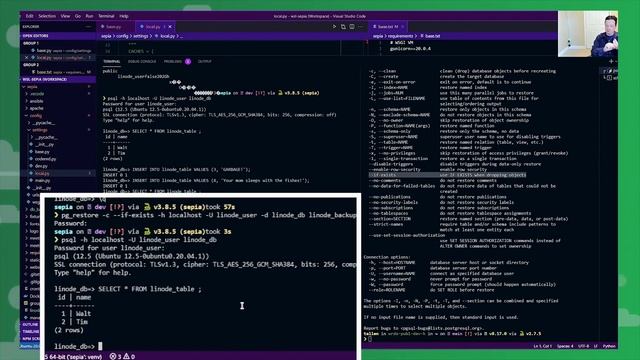Click 'settings' in editor breadcrumb
The width and height of the screenshot is (640, 360).
[141, 36]
